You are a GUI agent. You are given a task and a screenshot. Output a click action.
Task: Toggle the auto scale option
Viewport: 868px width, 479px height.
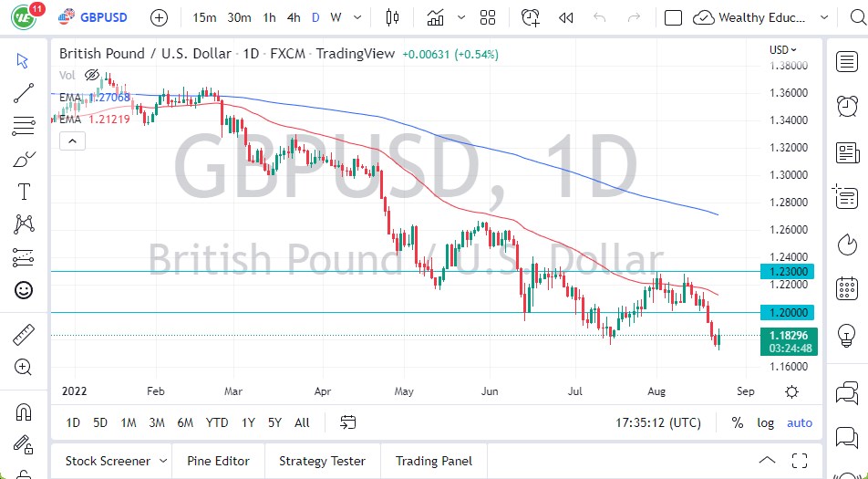[800, 422]
